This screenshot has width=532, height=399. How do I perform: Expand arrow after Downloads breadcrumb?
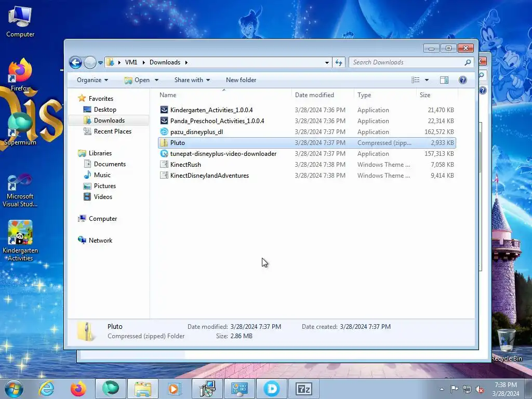(x=187, y=62)
